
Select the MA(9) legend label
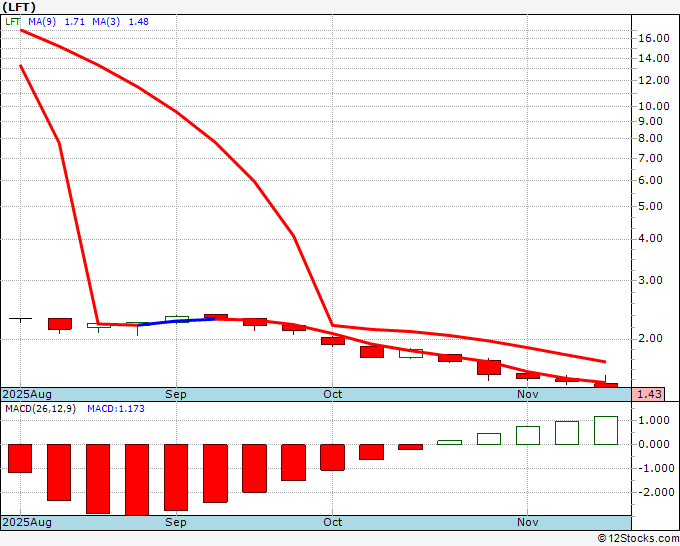(42, 22)
